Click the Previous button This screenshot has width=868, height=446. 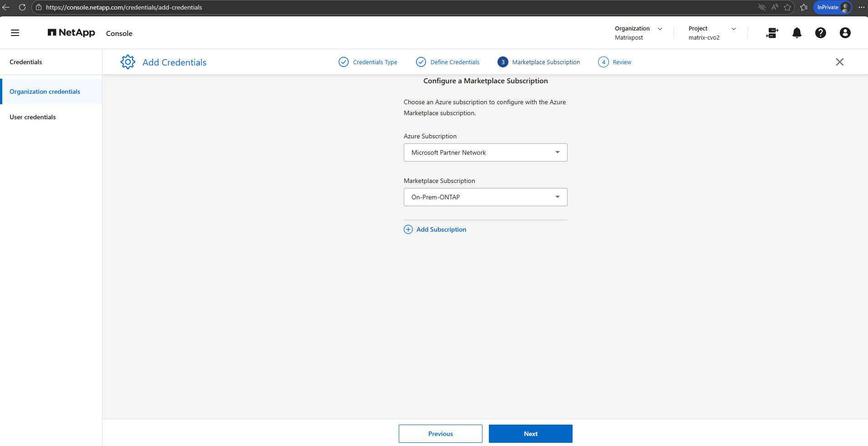coord(440,434)
